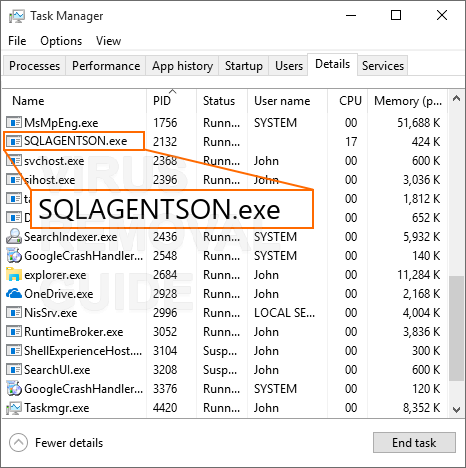Open the Options menu
Screen dimensions: 466x468
(61, 41)
